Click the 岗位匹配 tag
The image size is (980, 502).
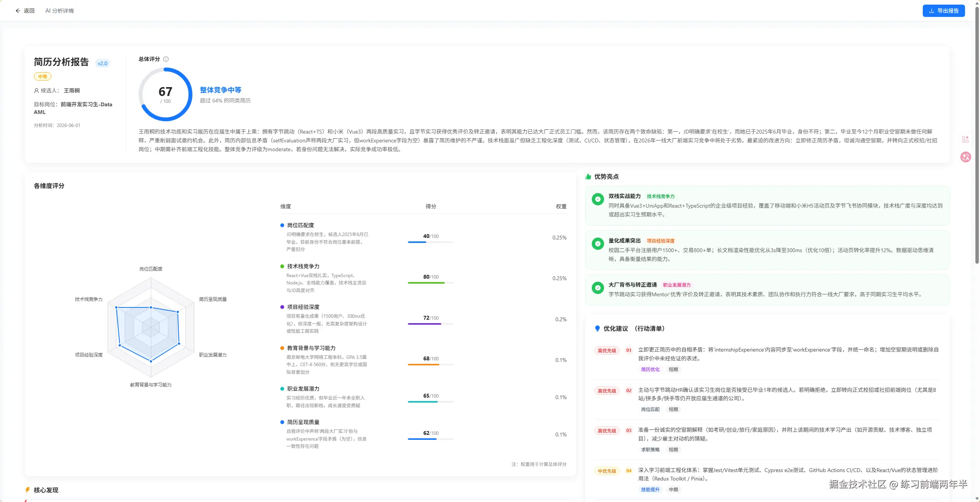pyautogui.click(x=650, y=410)
